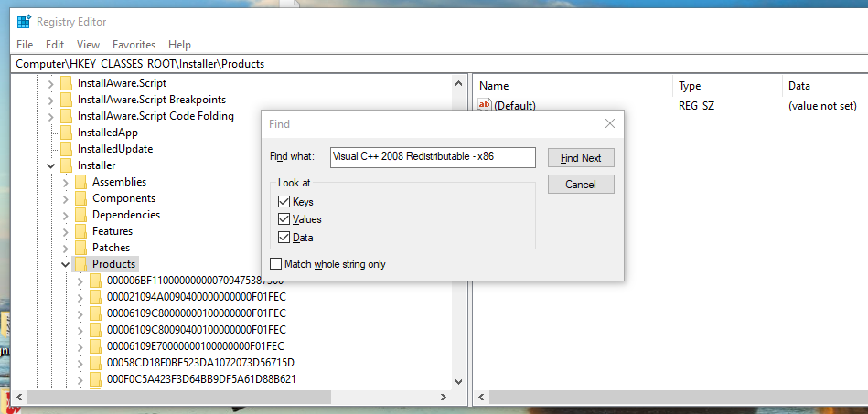Viewport: 868px width, 414px height.
Task: Click folder icon of 000021094A0090400000000000F01FEC
Action: point(95,297)
